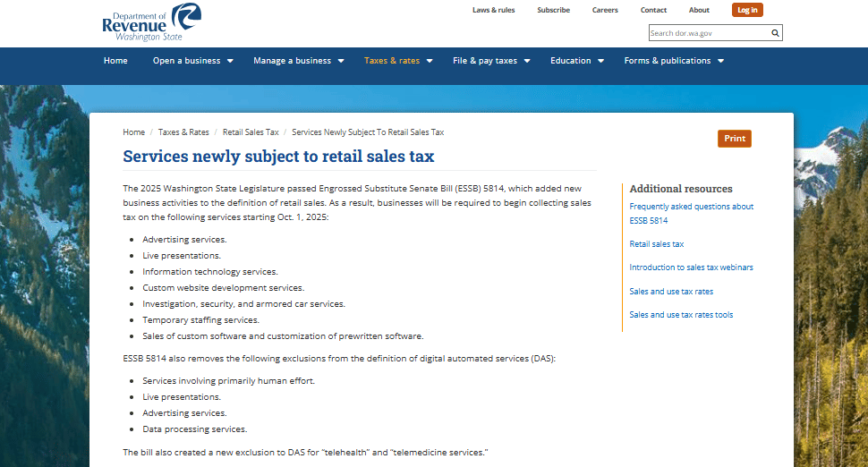
Task: Type in the Search dor.wa.gov field
Action: [x=707, y=33]
